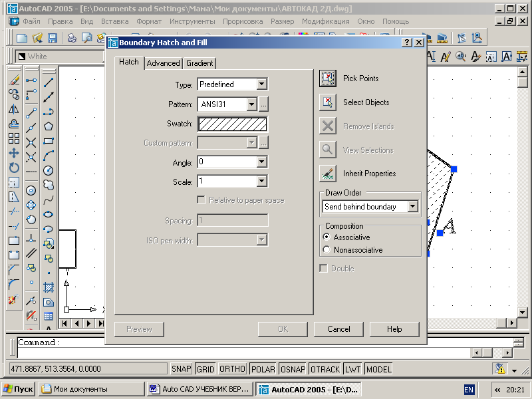Toggle OSNAP in status bar

pos(293,369)
